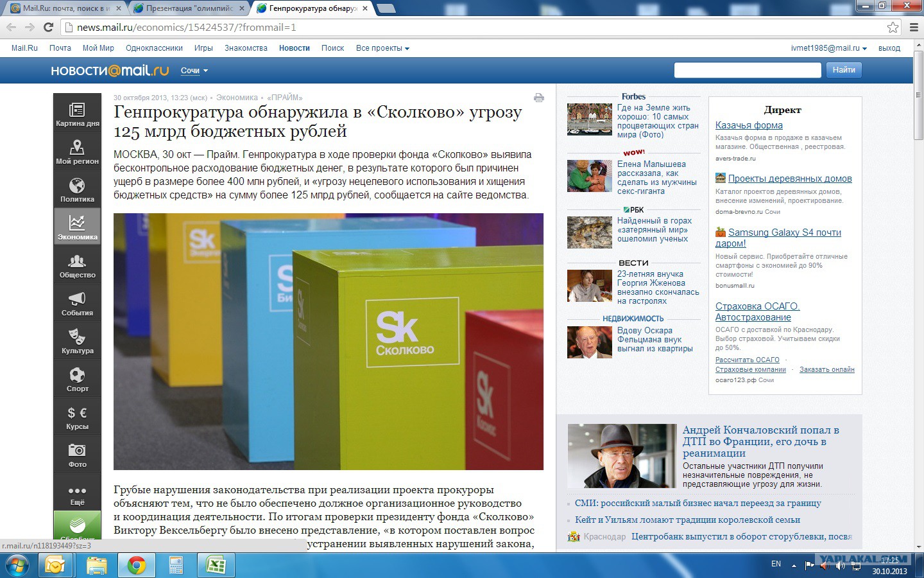Screen dimensions: 924x578
Task: Log out using the выход link
Action: [x=889, y=48]
